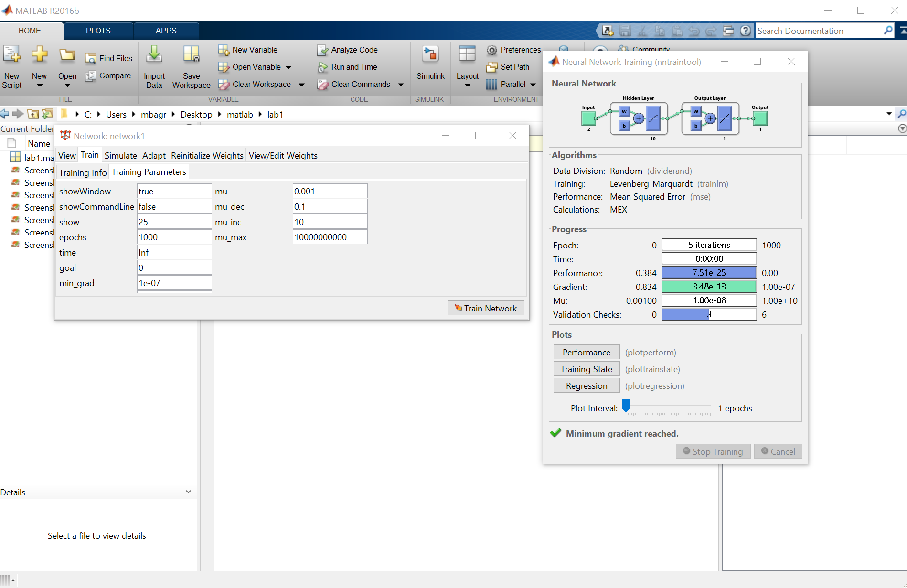The image size is (907, 588).
Task: Select the Training Info subtab
Action: [83, 172]
